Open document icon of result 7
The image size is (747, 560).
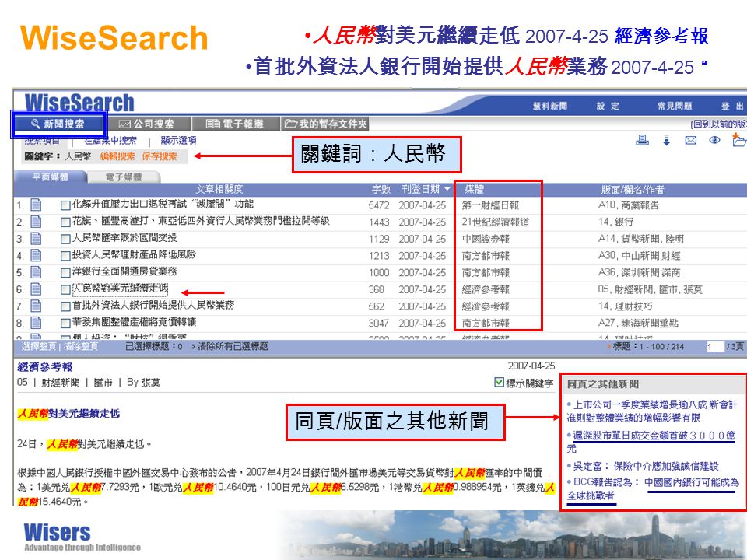coord(36,306)
